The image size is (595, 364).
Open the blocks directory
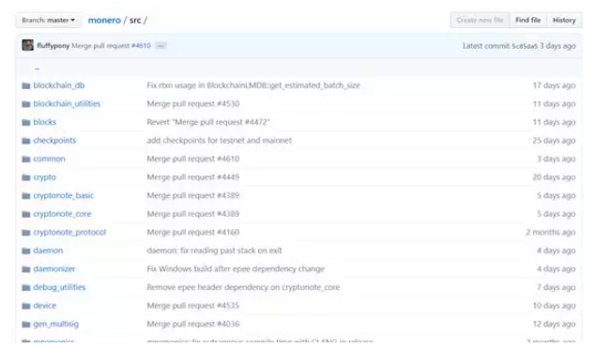coord(45,122)
